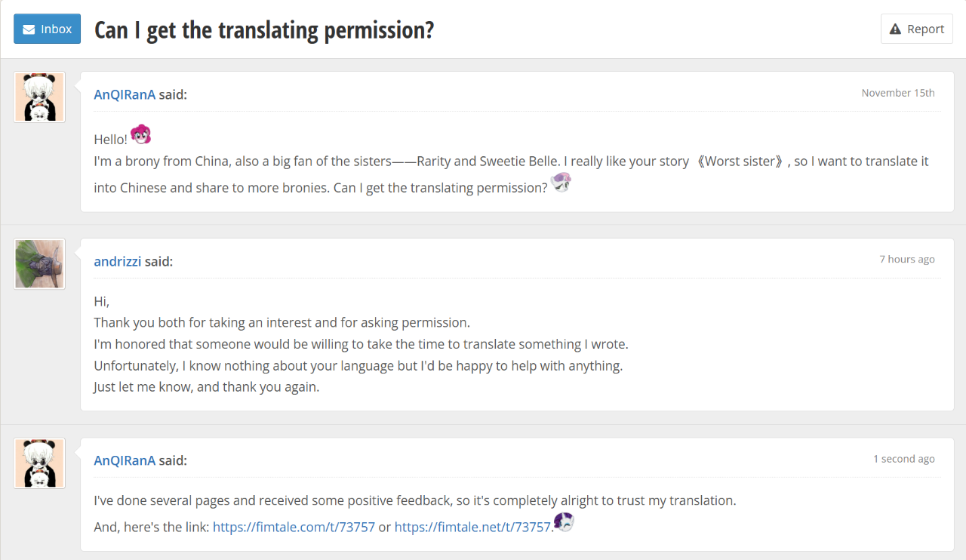This screenshot has width=966, height=560.
Task: Follow the fimtale.net/t/73757 link
Action: (472, 528)
